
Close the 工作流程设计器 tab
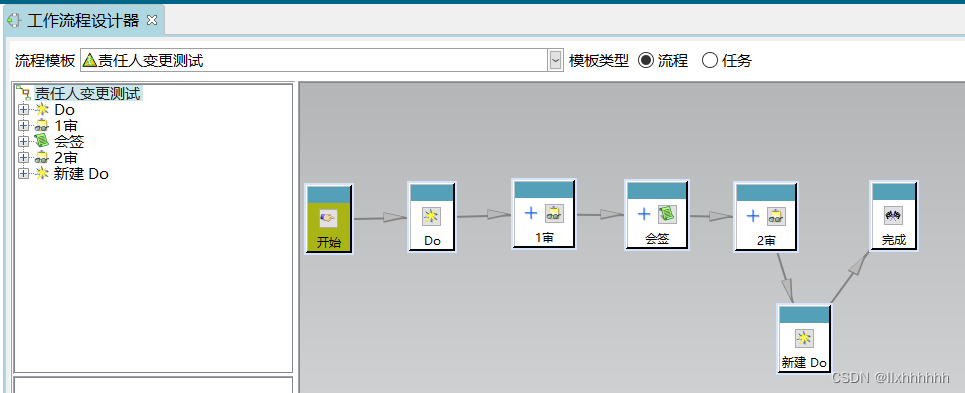[152, 20]
